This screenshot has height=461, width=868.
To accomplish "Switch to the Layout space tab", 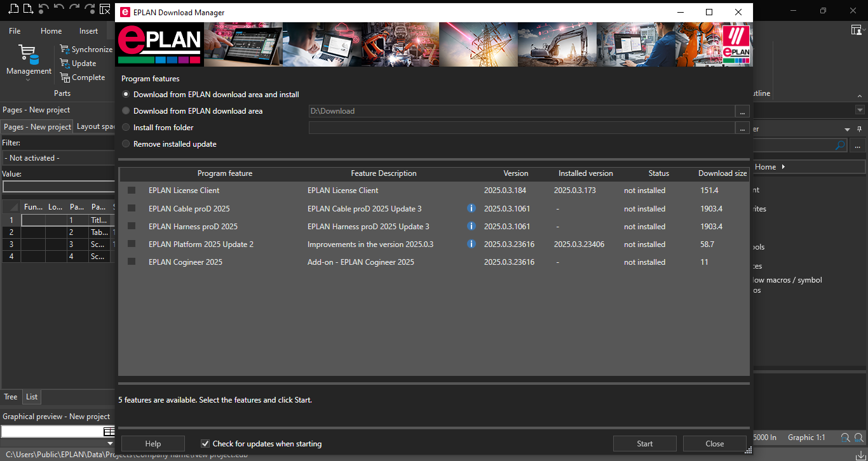I will click(x=95, y=127).
